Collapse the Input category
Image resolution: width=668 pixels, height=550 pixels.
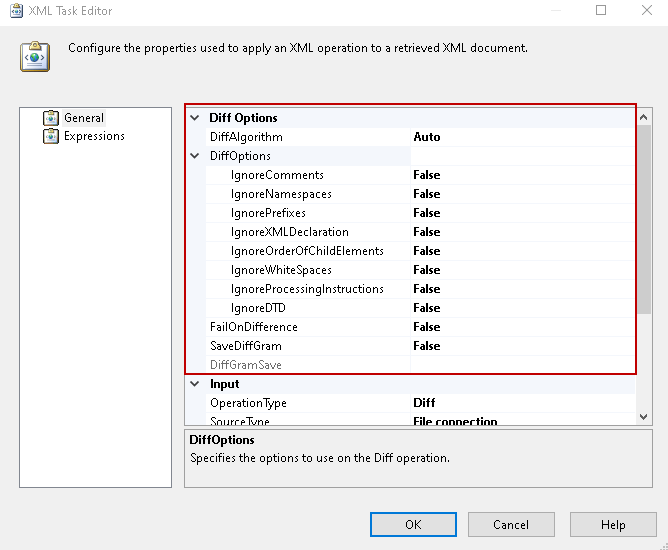pos(194,384)
